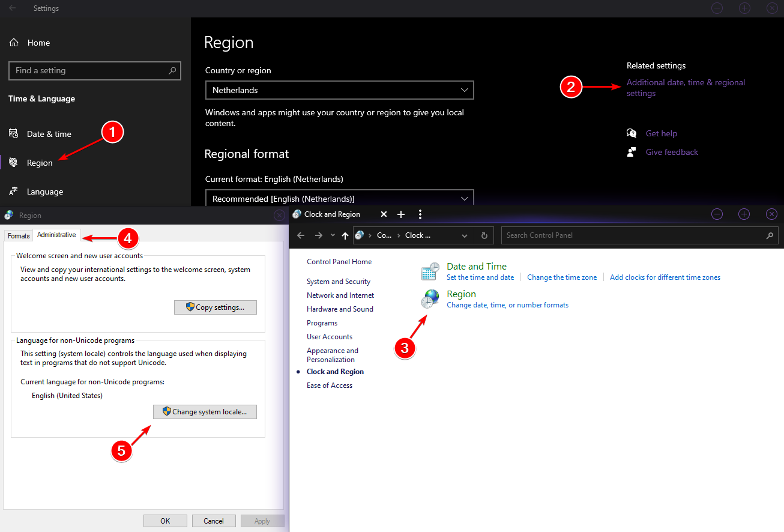Click the Region globe icon in Control Panel
The width and height of the screenshot is (784, 532).
[430, 299]
